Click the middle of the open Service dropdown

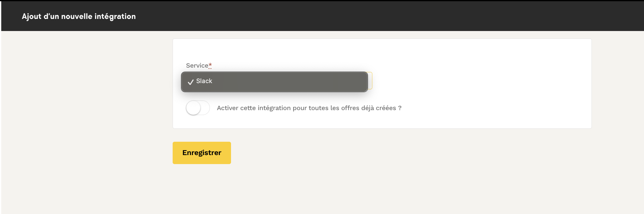click(274, 82)
